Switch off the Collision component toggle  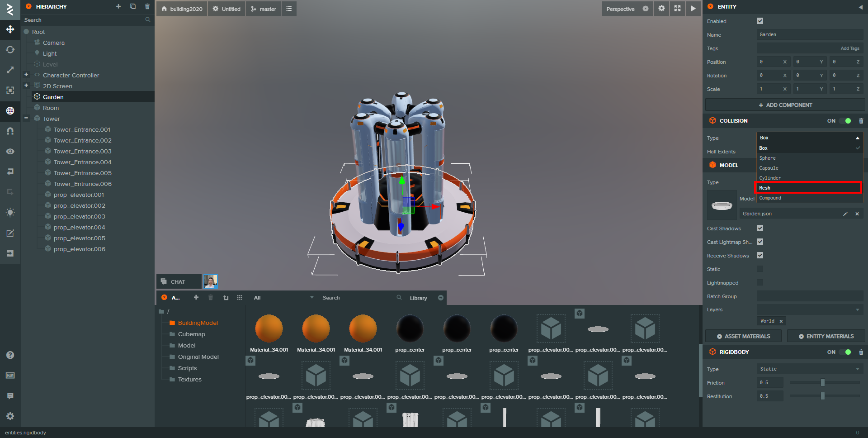[x=845, y=121]
